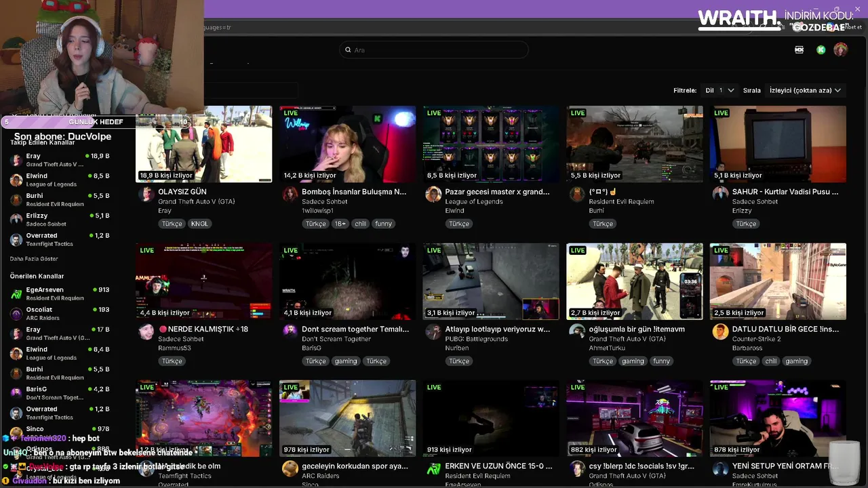The width and height of the screenshot is (868, 488).
Task: Click Elwind avatar beside Pazar gecesi master title
Action: 433,195
